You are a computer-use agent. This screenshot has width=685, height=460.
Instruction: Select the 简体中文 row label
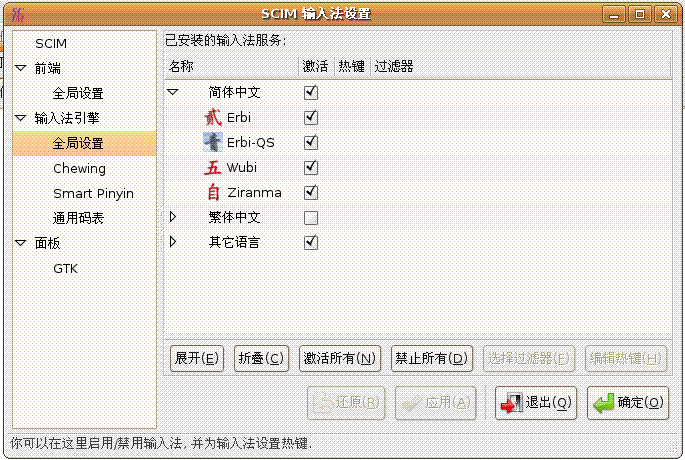tap(234, 92)
